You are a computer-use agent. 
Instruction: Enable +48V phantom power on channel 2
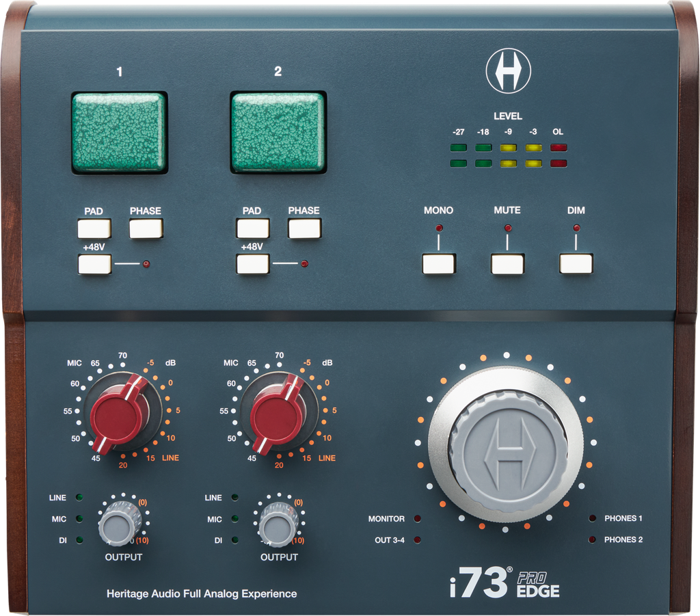[253, 265]
